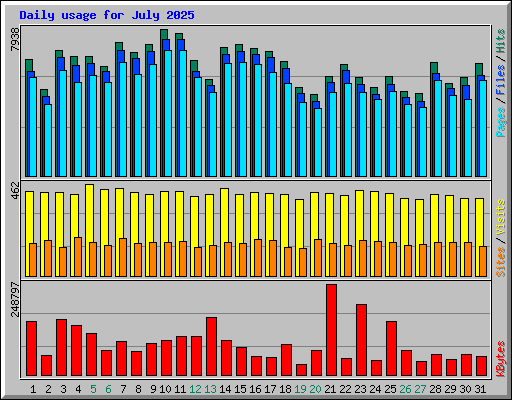Click day 10 on the x-axis
Viewport: 512px width, 400px height.
[165, 389]
